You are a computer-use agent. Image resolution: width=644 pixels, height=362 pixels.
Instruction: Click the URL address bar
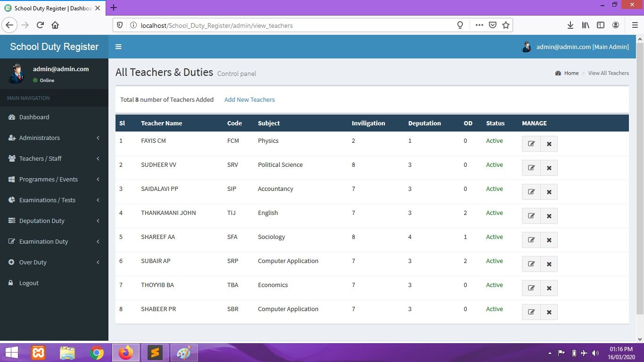coord(292,25)
